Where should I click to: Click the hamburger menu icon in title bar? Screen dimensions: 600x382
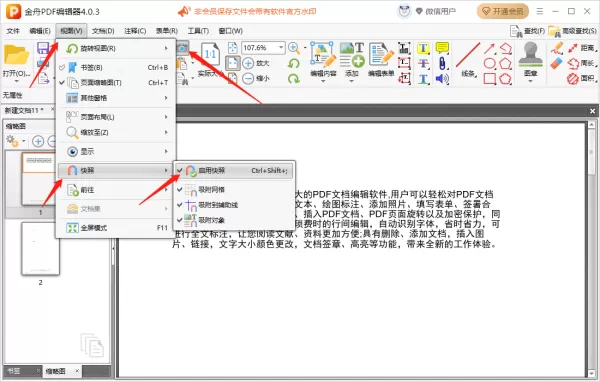tap(540, 11)
